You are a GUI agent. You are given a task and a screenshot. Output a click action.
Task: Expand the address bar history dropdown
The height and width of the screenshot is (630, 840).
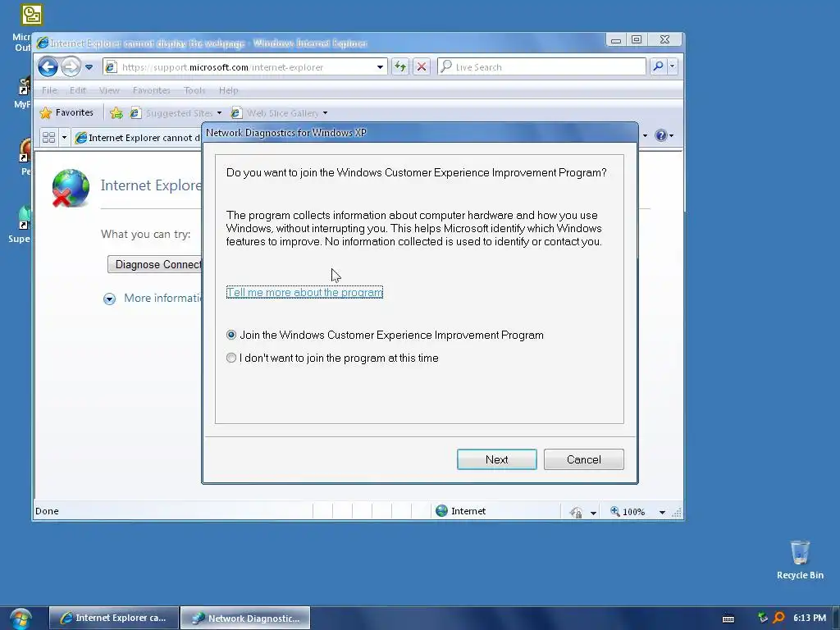tap(380, 67)
